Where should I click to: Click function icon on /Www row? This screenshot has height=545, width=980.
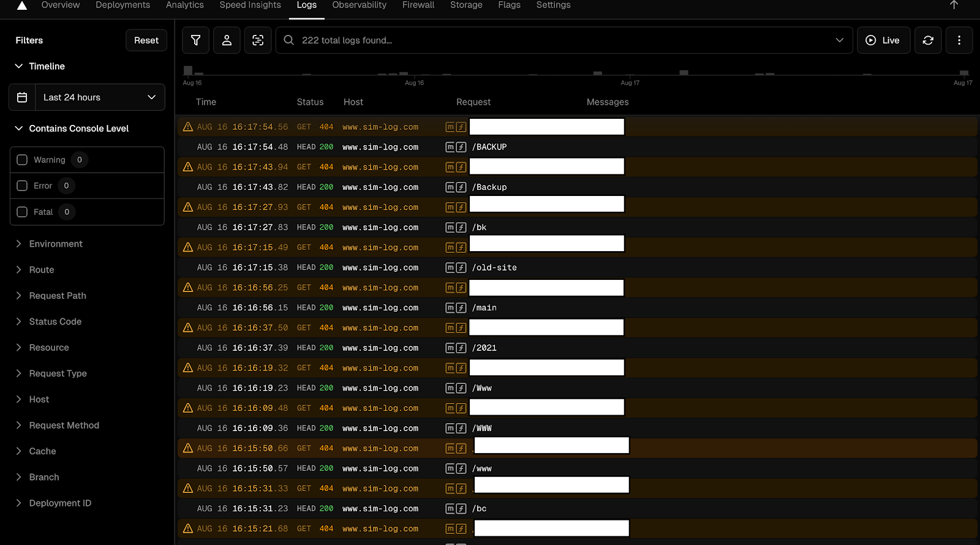coord(461,388)
